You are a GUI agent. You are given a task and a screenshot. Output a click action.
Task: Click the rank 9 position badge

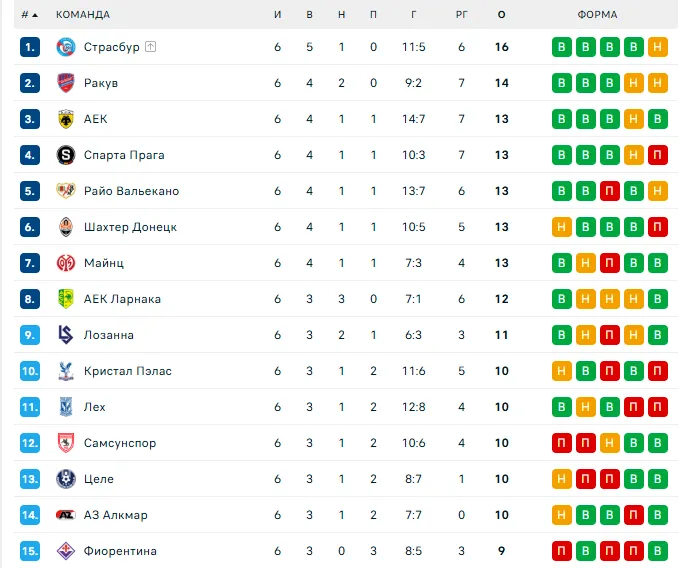(30, 335)
